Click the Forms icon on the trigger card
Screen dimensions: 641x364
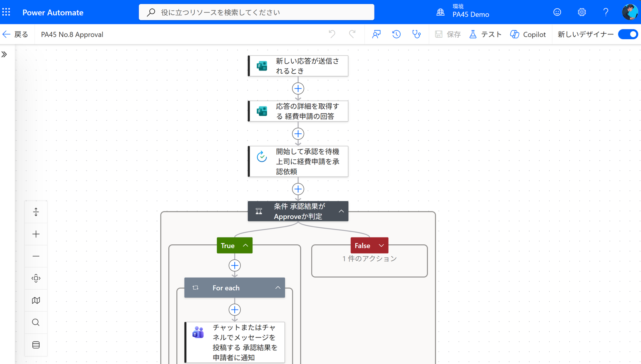pyautogui.click(x=262, y=66)
